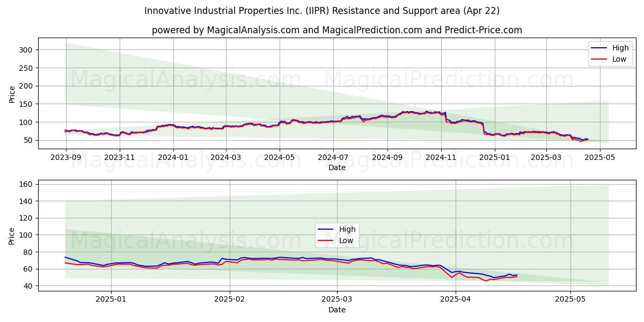Click 'Low' in the bottom chart legend

(x=346, y=240)
